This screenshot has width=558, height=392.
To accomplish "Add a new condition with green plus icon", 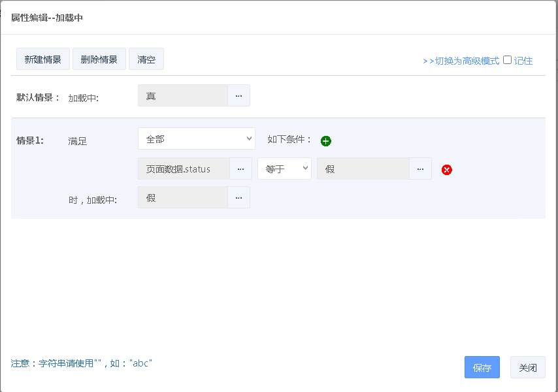I will [326, 140].
